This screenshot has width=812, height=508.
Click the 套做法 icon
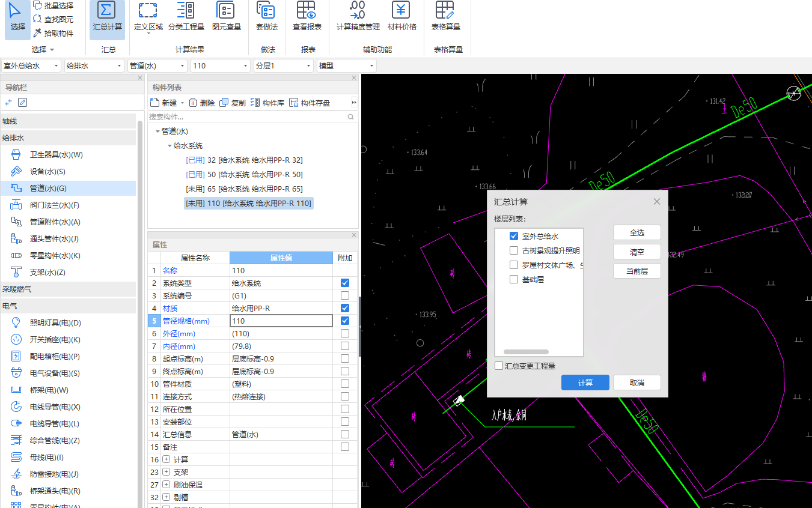point(266,10)
